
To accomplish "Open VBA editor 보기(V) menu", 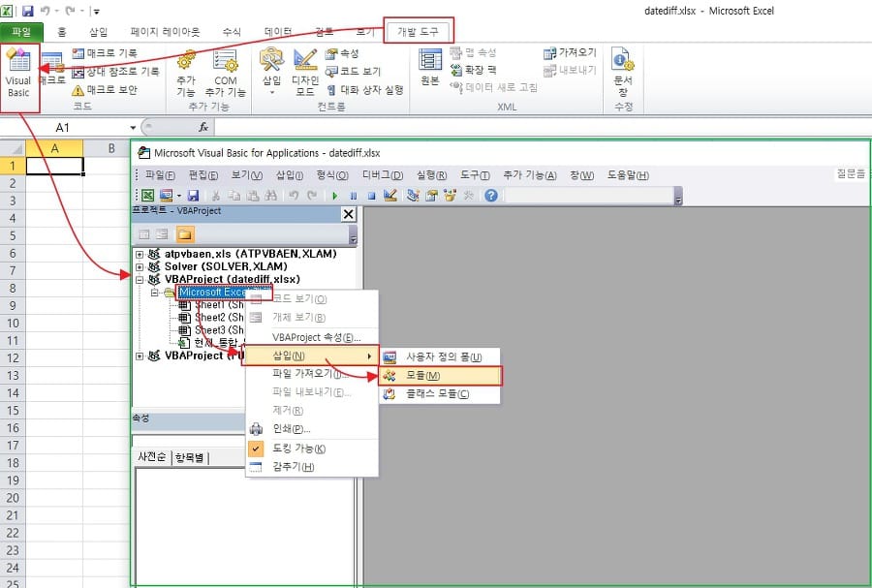I will pos(246,175).
